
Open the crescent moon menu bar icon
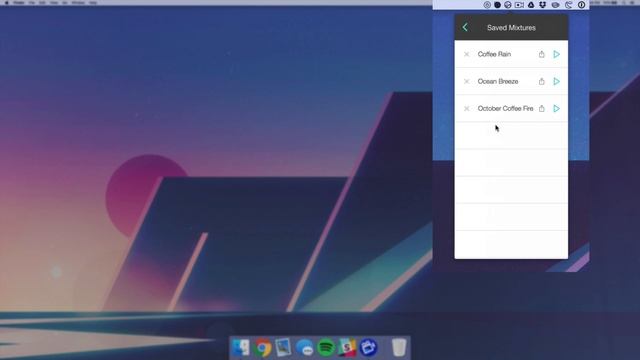coord(569,5)
